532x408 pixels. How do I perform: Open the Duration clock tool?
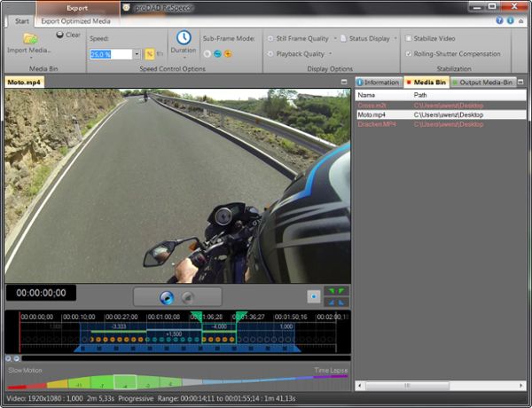(184, 38)
